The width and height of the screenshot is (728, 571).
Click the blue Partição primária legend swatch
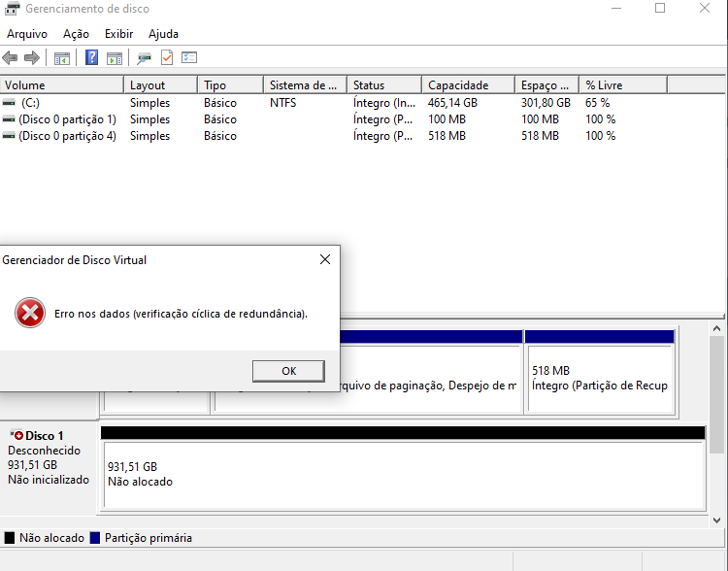(95, 538)
